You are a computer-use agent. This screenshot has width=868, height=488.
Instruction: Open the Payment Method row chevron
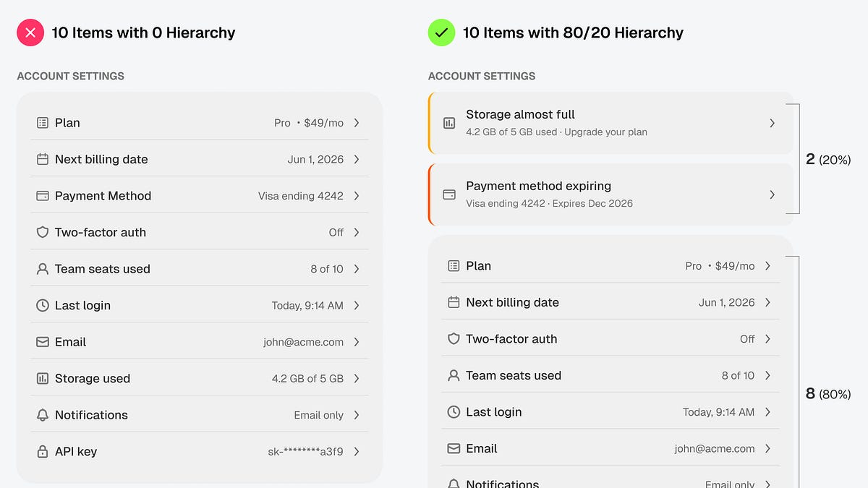coord(357,196)
